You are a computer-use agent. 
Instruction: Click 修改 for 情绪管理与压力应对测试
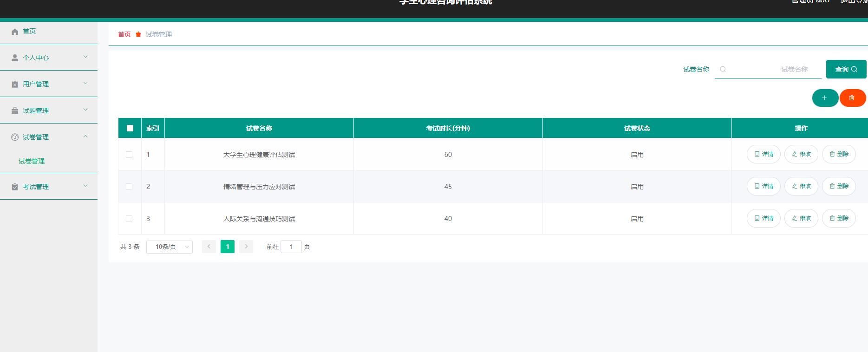[x=801, y=186]
